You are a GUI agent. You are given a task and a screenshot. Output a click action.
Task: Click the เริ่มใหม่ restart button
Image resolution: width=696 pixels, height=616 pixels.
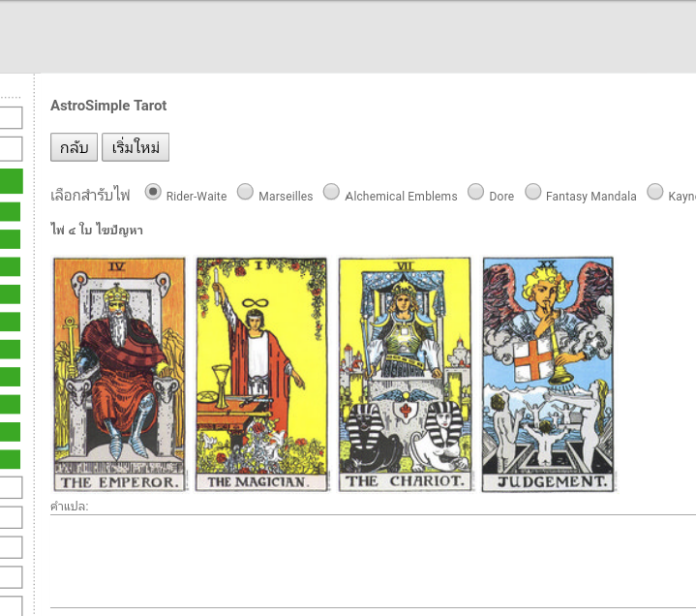point(136,147)
